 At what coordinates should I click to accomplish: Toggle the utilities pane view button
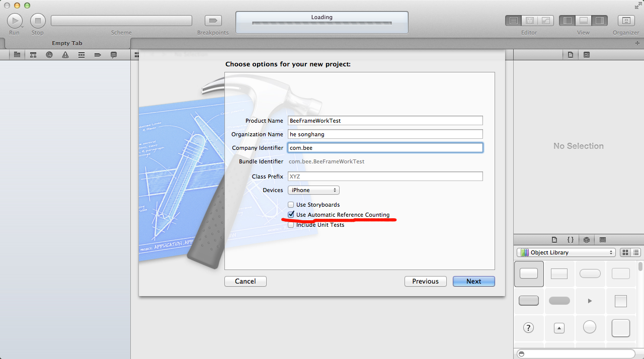click(600, 21)
